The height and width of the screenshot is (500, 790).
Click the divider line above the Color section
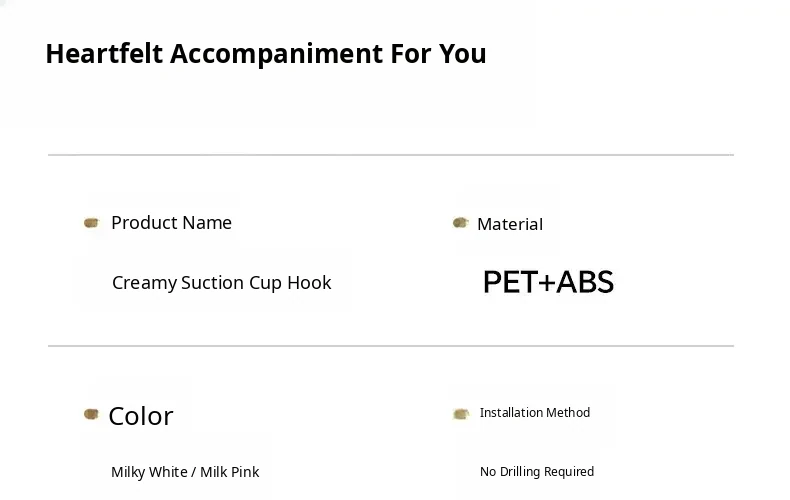[x=390, y=346]
